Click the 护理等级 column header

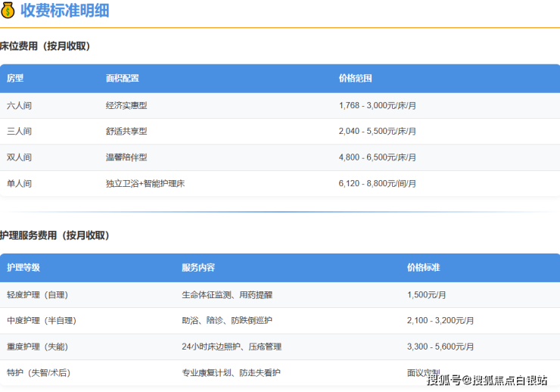[x=23, y=268]
